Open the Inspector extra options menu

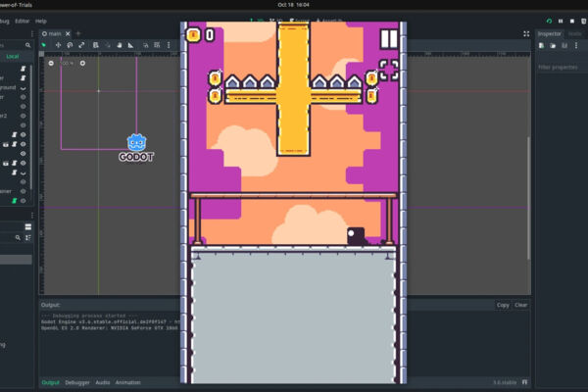576,45
